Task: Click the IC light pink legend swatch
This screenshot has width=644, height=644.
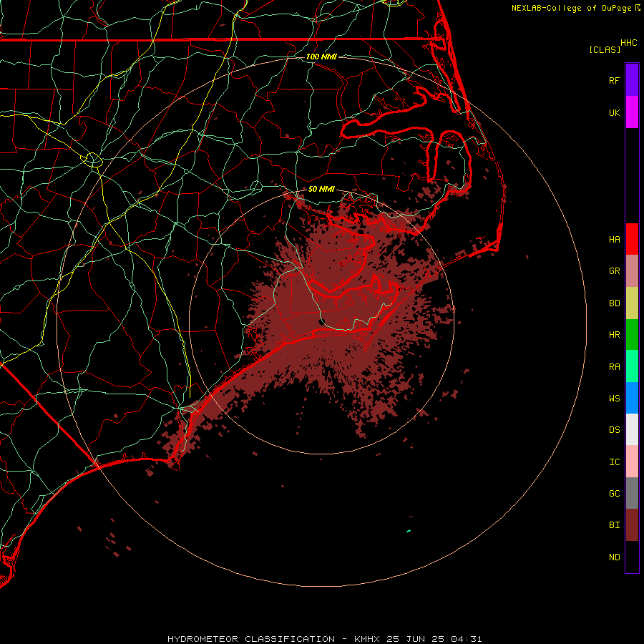Action: pyautogui.click(x=632, y=462)
